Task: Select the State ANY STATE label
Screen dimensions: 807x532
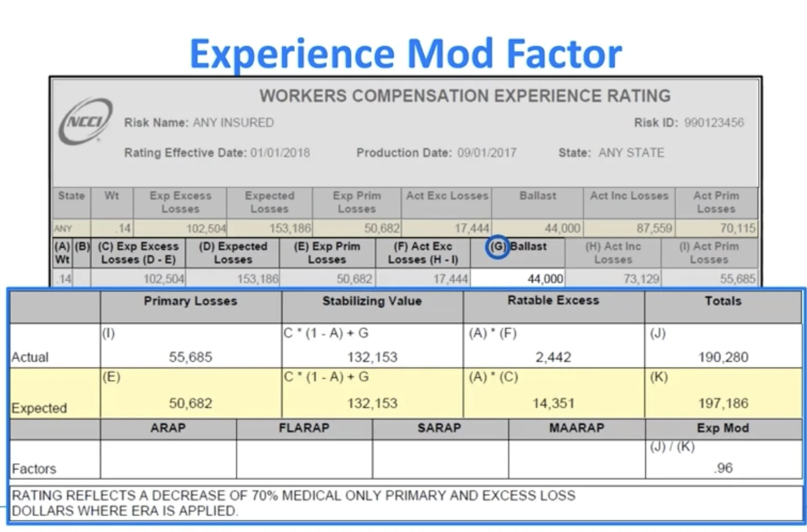Action: tap(631, 153)
